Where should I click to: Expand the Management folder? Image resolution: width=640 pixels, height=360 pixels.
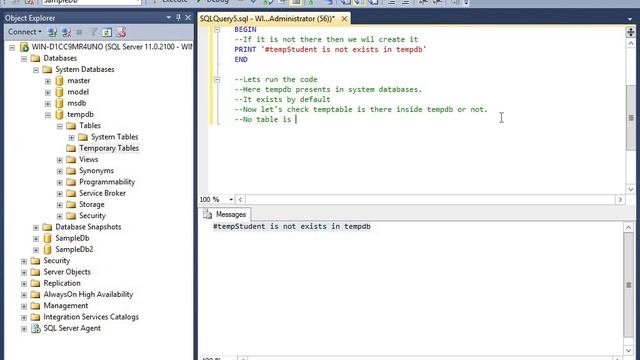click(x=24, y=306)
